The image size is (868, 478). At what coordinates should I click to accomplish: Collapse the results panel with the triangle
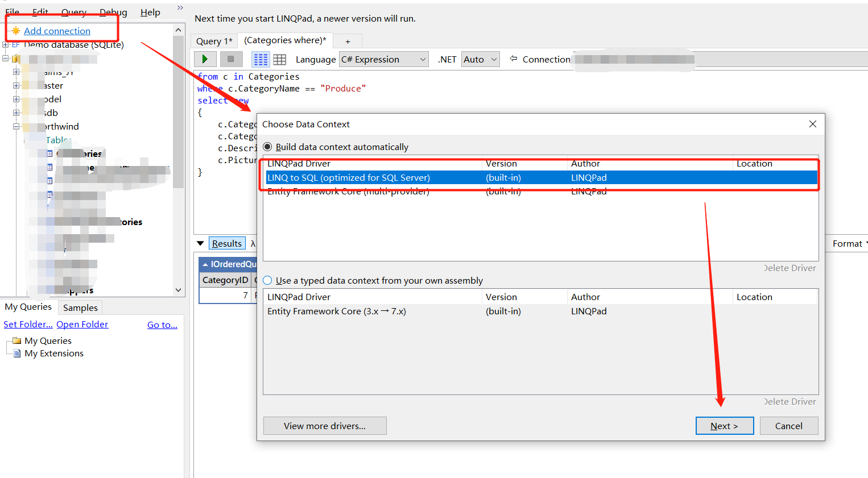200,243
